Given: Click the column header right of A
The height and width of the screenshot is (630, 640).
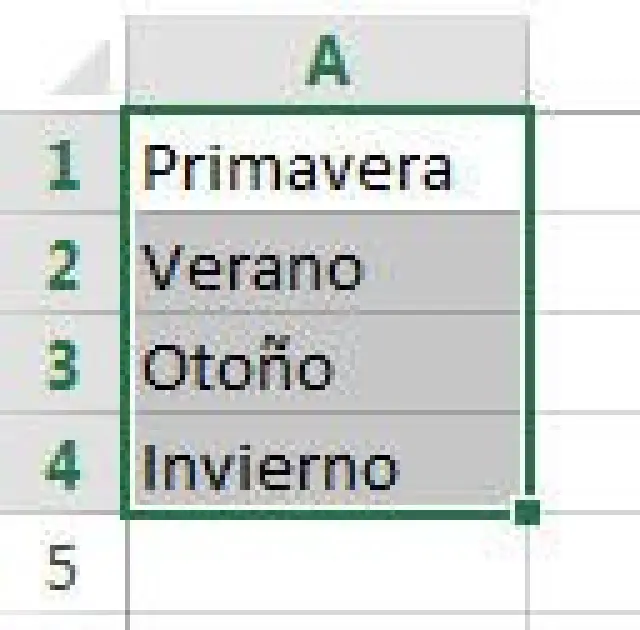Looking at the screenshot, I should click(x=587, y=62).
